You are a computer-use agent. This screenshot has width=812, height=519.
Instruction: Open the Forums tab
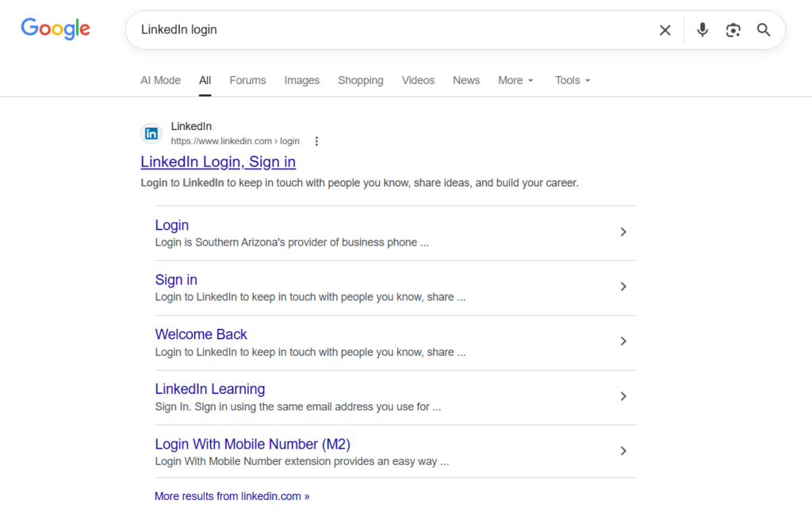(x=247, y=80)
